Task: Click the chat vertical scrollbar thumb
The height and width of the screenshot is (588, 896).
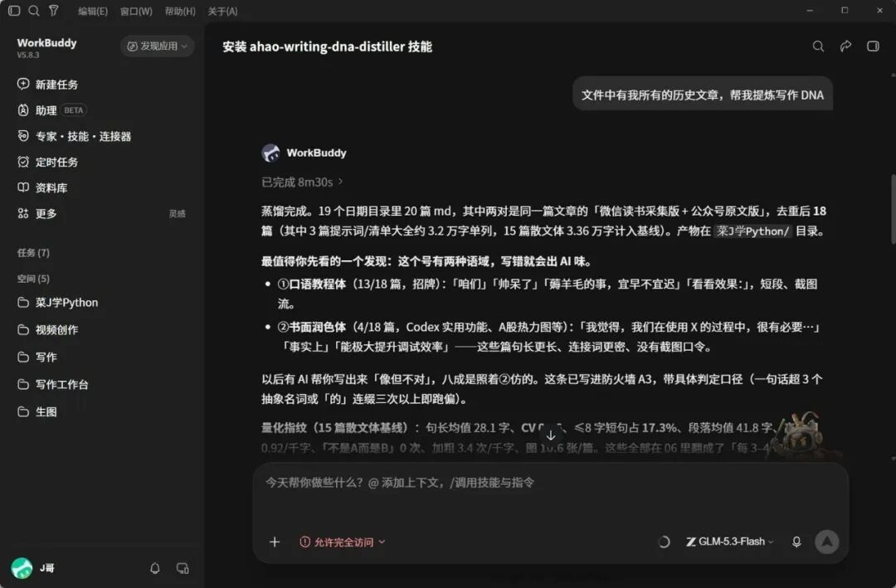Action: [x=894, y=209]
